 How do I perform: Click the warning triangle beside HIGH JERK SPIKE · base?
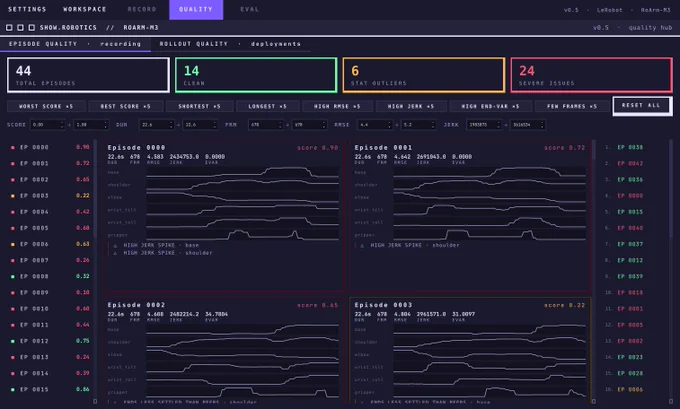[115, 245]
